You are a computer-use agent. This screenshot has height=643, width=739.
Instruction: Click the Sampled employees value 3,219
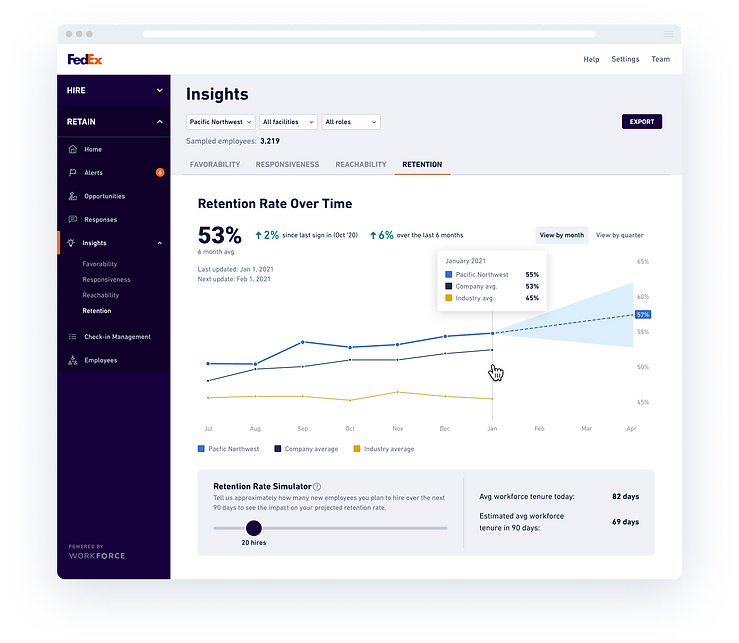[x=270, y=141]
